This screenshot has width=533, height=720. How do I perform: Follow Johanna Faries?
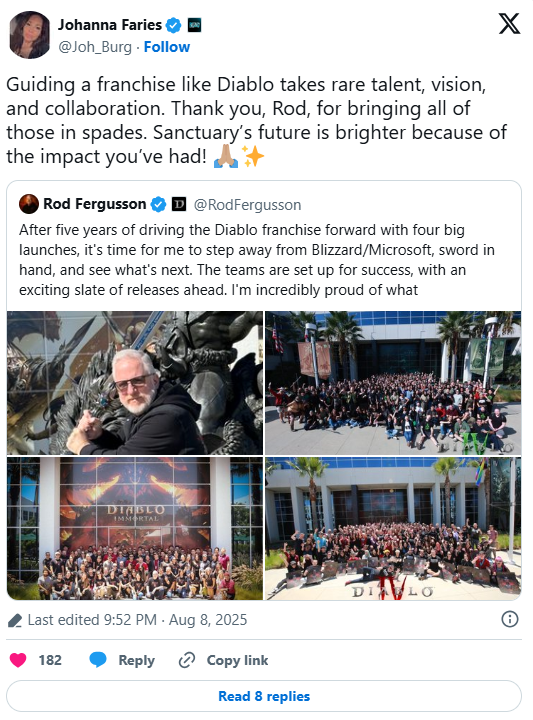click(167, 47)
